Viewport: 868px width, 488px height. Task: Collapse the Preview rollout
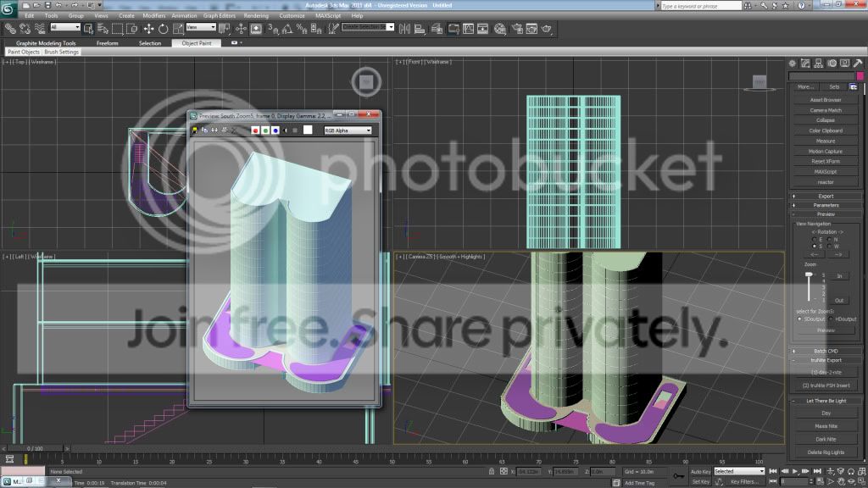[x=826, y=214]
